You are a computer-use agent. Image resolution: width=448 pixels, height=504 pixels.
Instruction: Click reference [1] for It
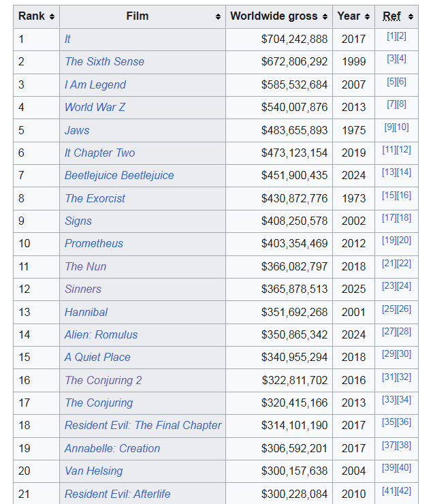click(x=391, y=36)
